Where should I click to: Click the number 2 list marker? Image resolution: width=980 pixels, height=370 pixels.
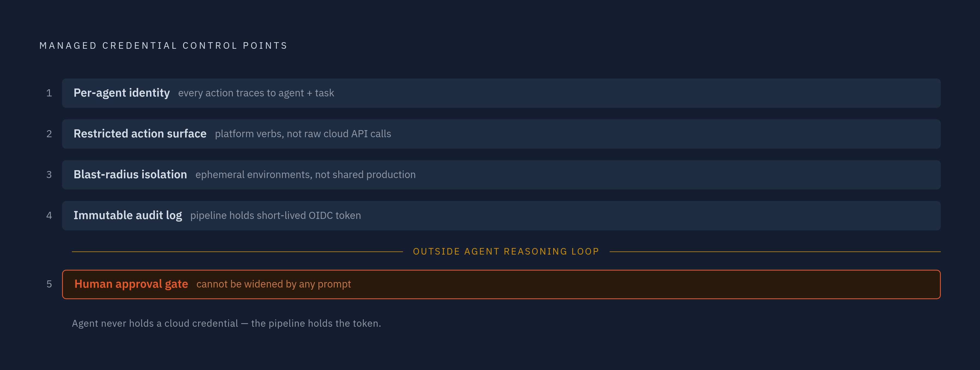click(49, 134)
